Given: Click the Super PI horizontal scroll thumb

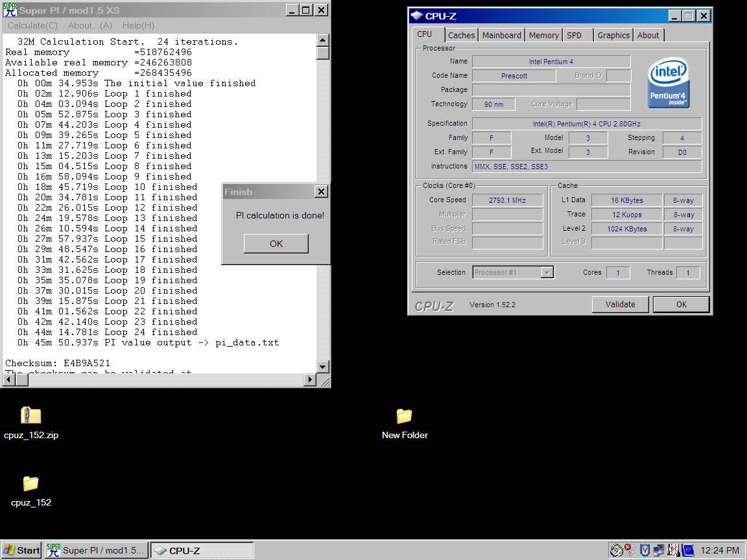Looking at the screenshot, I should [22, 380].
